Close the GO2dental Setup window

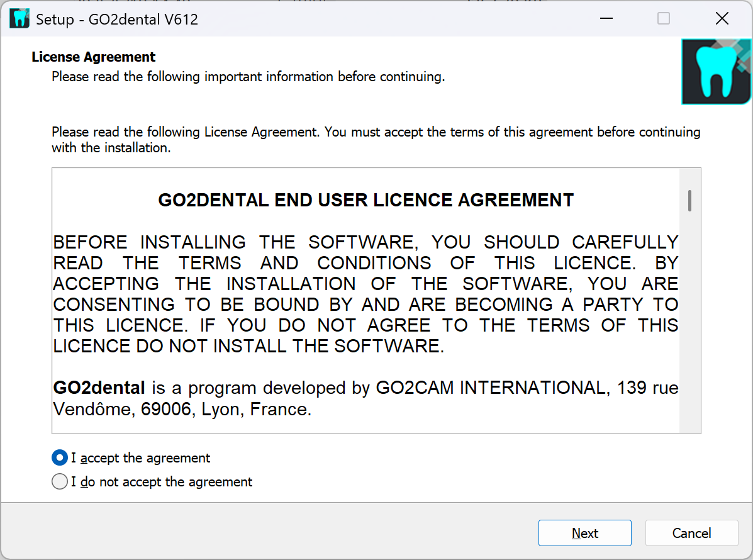point(722,19)
